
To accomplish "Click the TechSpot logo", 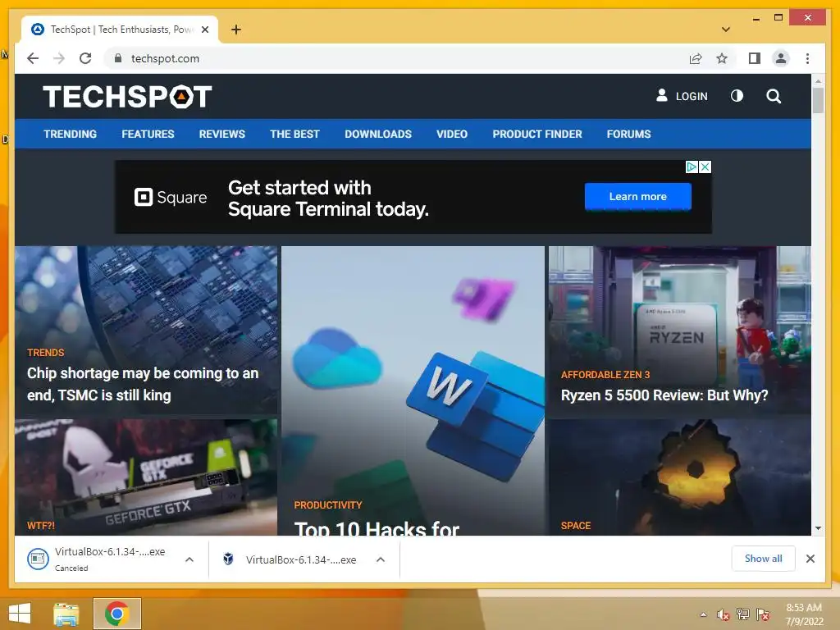I will click(x=127, y=97).
